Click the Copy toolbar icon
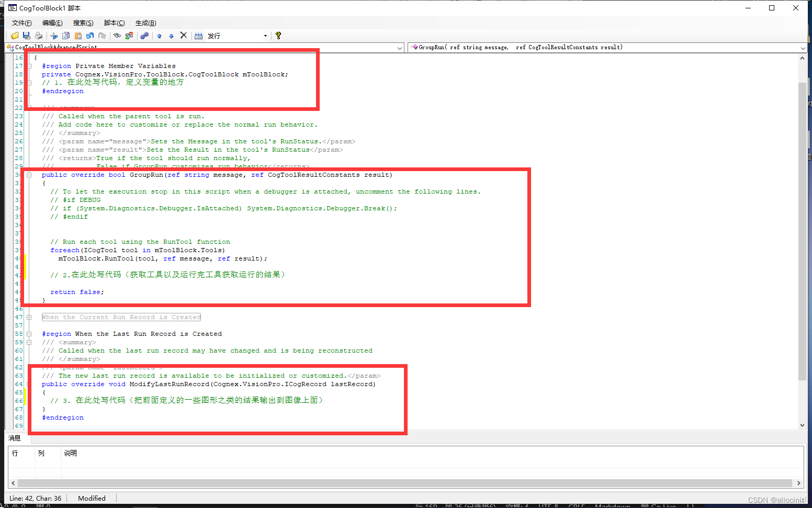The width and height of the screenshot is (812, 508). (66, 36)
